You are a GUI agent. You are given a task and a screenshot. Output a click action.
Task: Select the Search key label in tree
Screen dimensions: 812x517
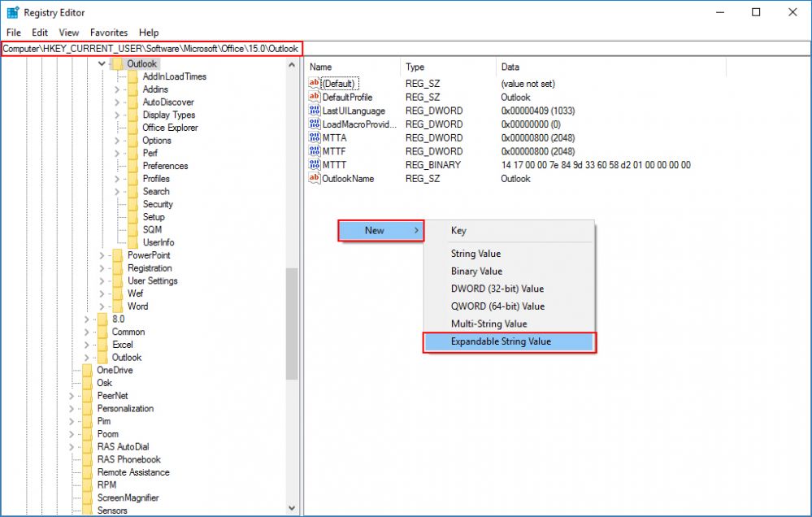coord(156,191)
